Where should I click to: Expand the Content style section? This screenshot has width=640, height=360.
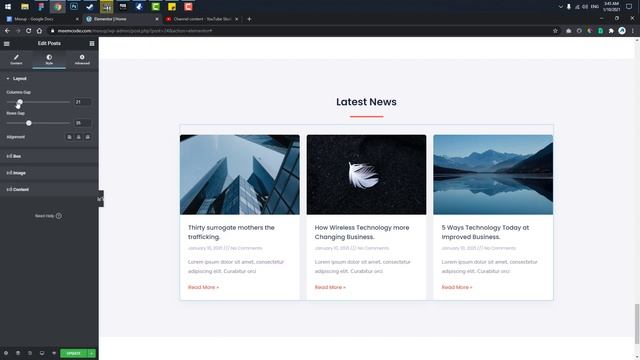49,190
